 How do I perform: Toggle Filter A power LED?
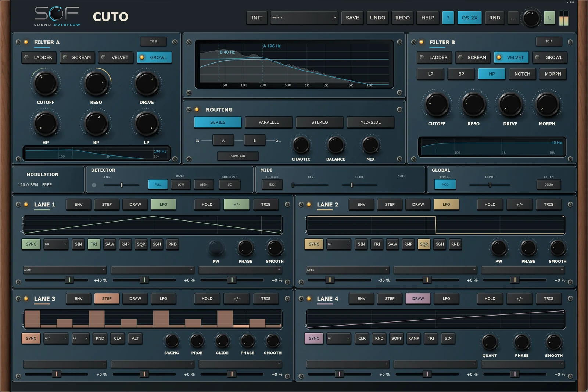(x=26, y=42)
